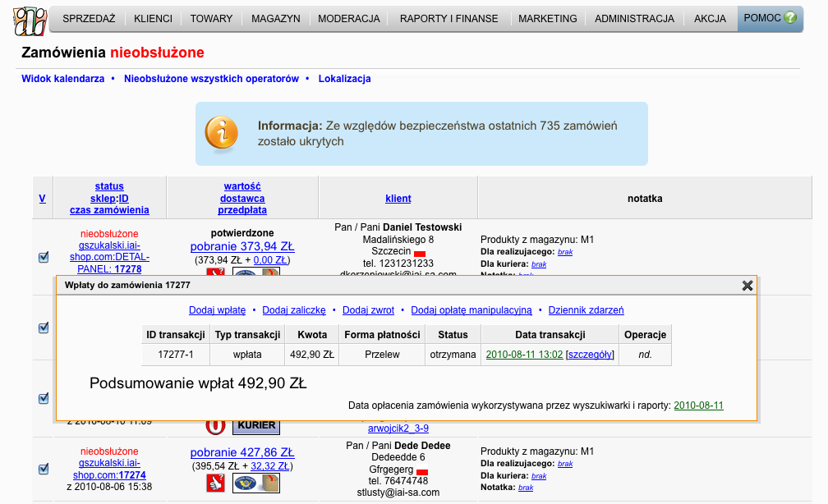Click the IAI logo icon
Screen dimensions: 828x504
30,21
